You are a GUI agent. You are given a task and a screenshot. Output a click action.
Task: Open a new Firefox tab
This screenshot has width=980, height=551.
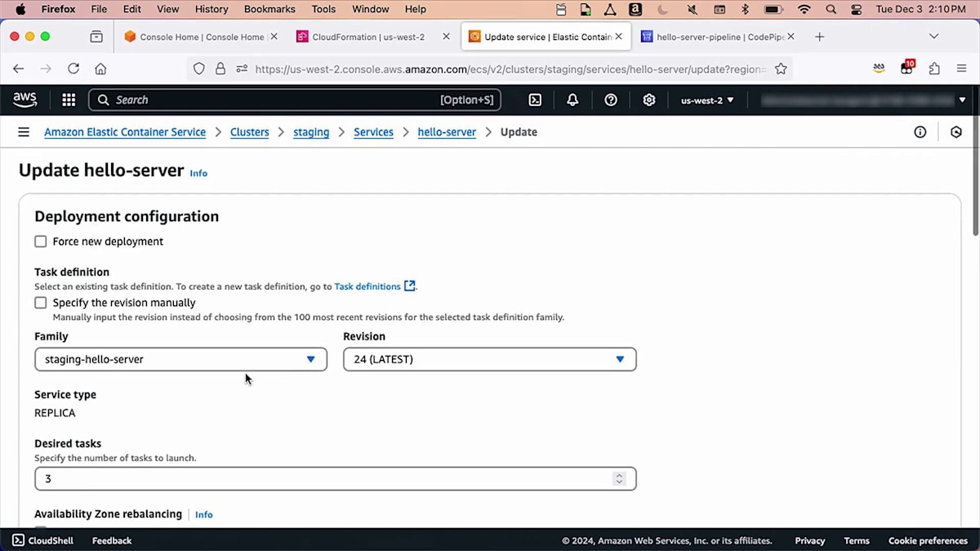(x=819, y=37)
